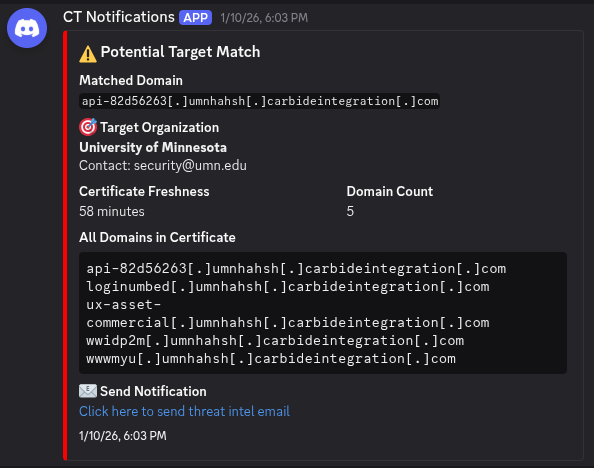Click the Send Notification heading
This screenshot has height=468, width=594.
[x=153, y=391]
